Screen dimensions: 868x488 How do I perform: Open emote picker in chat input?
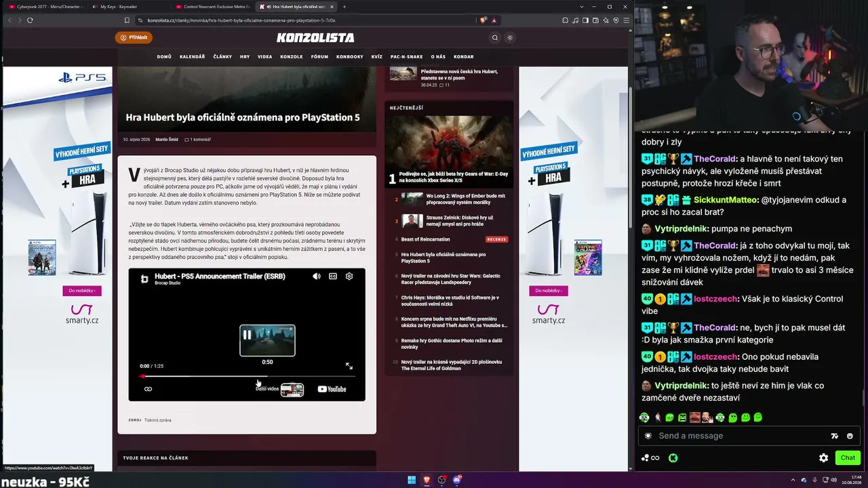click(x=850, y=436)
